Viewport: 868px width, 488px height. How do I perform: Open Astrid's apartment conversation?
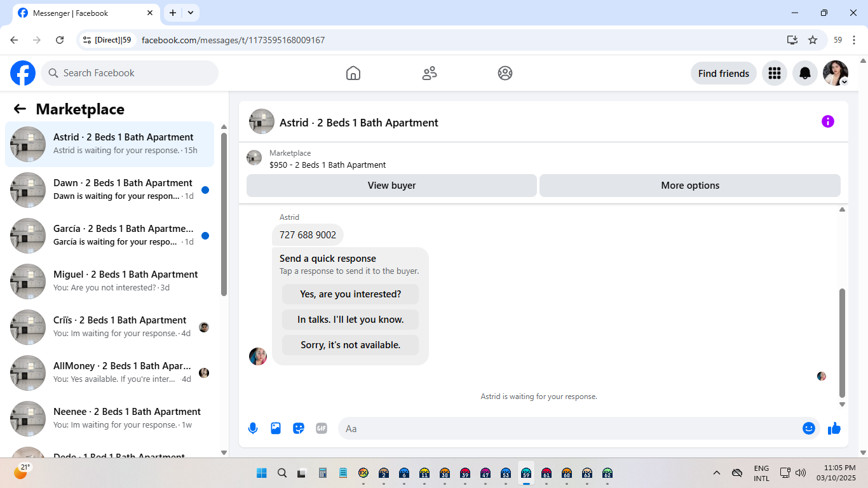tap(110, 144)
